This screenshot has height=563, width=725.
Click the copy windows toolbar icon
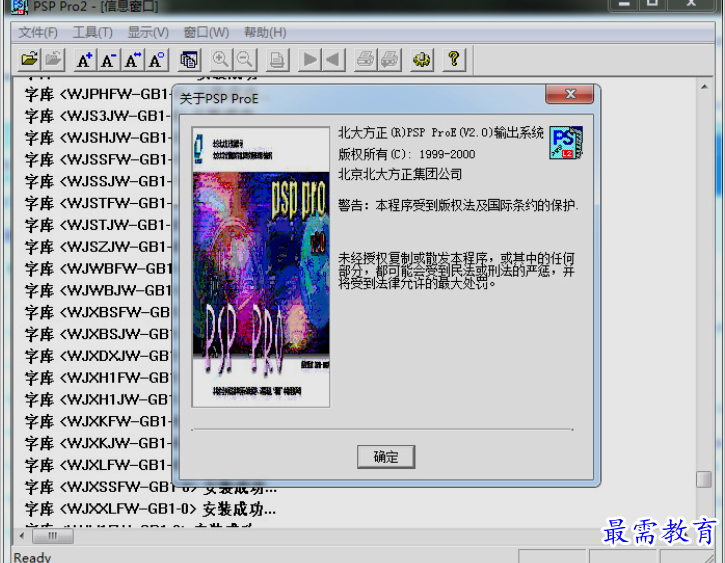tap(189, 60)
